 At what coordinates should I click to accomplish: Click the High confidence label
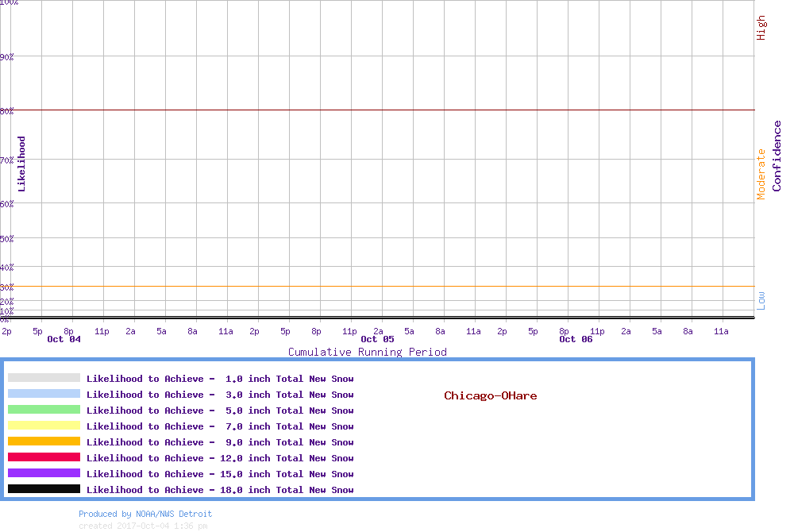click(761, 28)
